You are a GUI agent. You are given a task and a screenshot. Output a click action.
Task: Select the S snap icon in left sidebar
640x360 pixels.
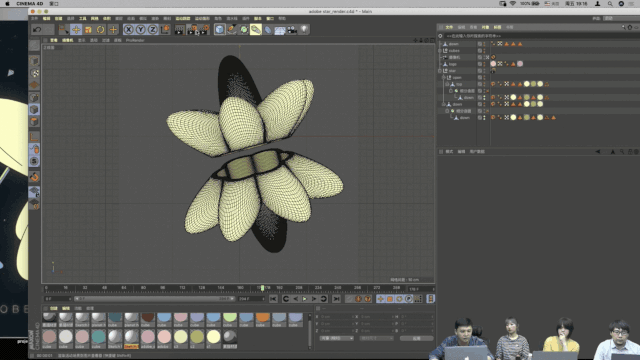click(x=35, y=161)
